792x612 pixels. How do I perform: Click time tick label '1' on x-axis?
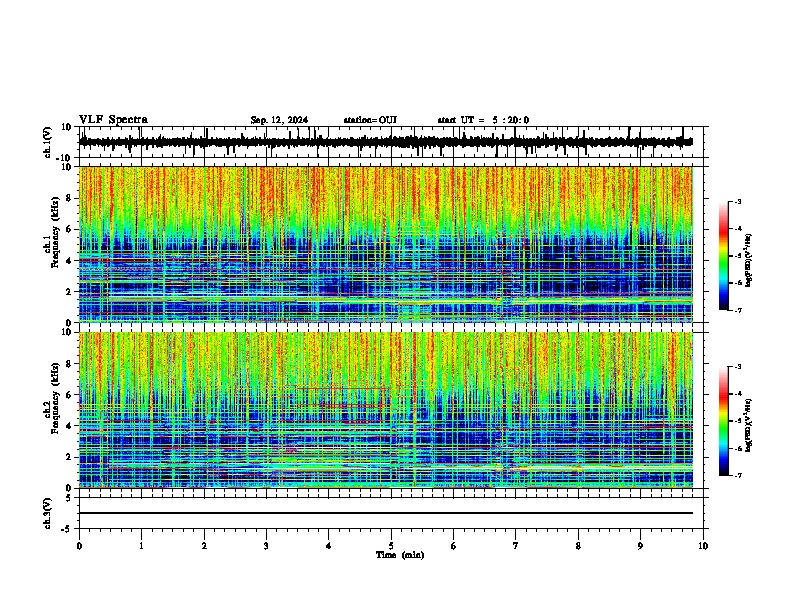141,546
